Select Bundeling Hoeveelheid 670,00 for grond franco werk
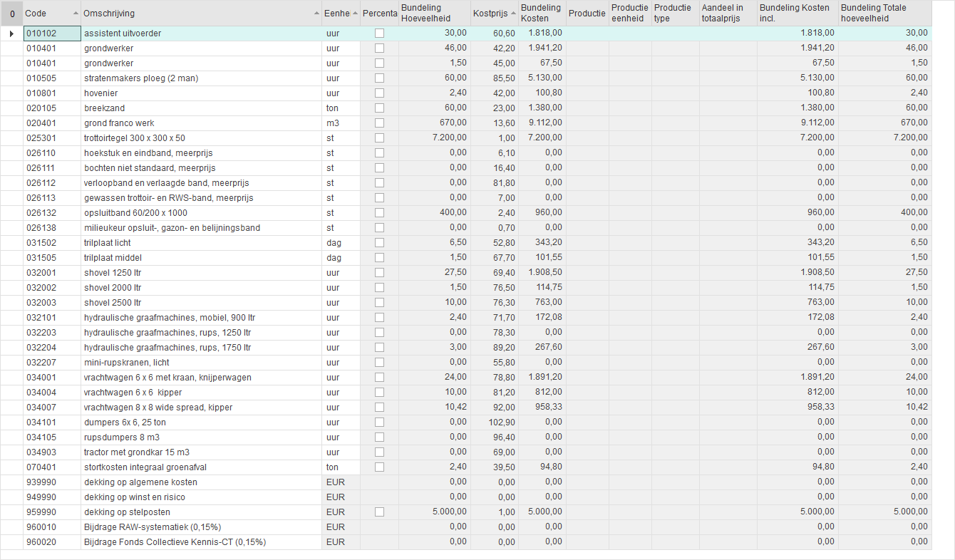Screen dimensions: 955x560 434,123
